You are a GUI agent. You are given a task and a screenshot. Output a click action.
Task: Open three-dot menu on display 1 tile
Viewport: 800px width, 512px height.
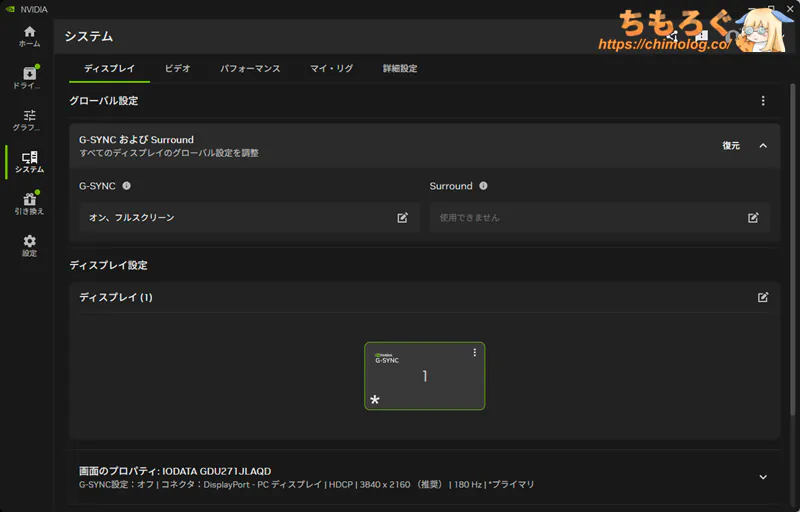pos(475,353)
